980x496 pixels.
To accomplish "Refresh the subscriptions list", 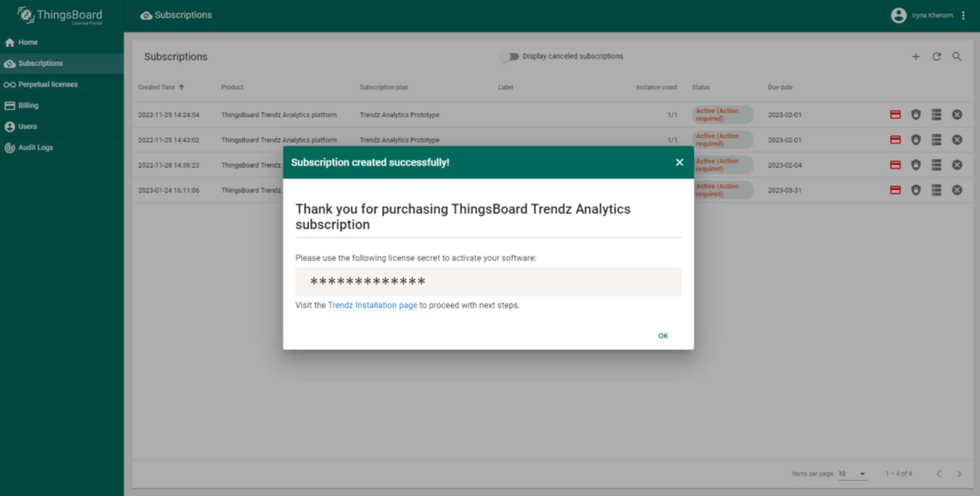I will pyautogui.click(x=936, y=57).
